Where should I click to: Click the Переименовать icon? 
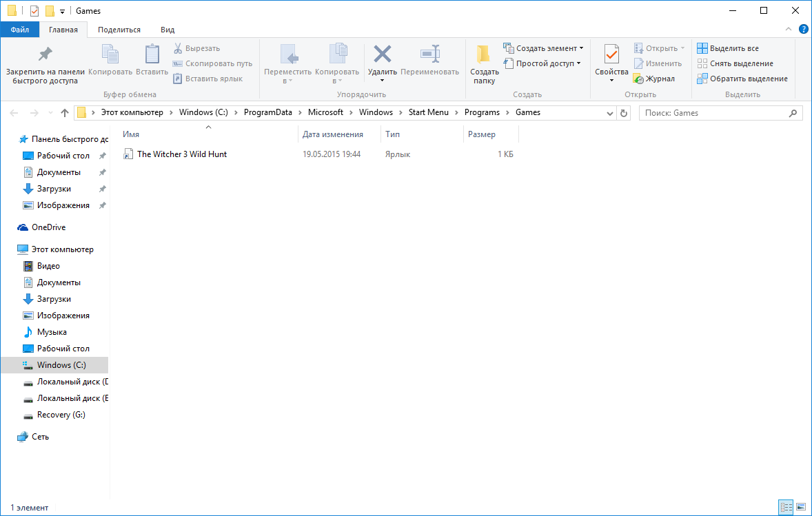point(430,54)
